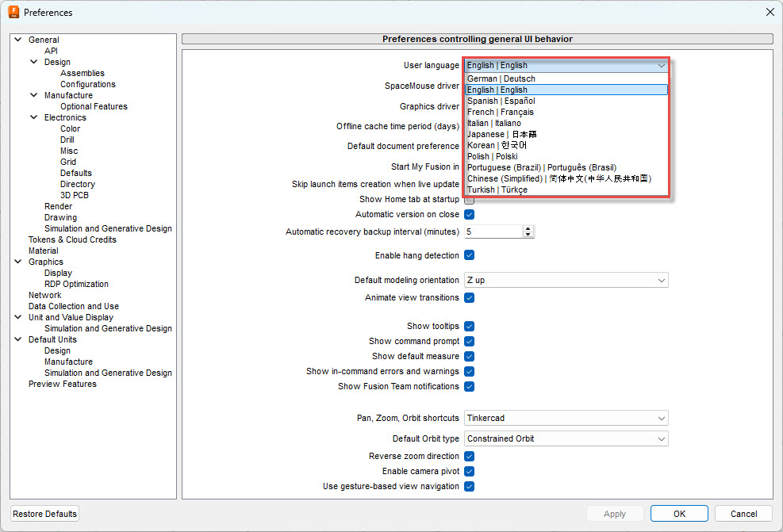This screenshot has height=532, width=783.
Task: Toggle Enable camera pivot checkbox
Action: pyautogui.click(x=470, y=471)
